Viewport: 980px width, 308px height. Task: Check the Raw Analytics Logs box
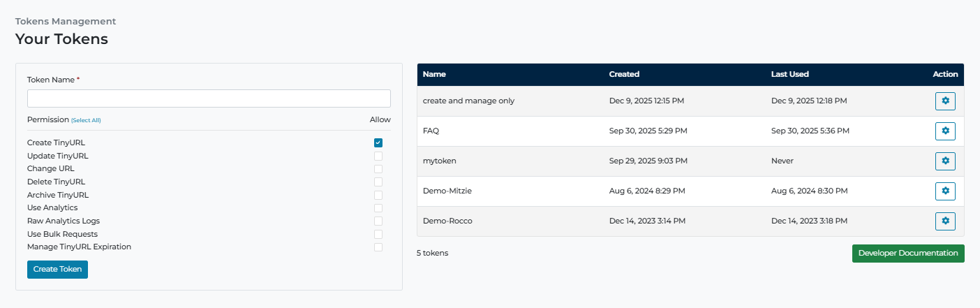pos(378,221)
